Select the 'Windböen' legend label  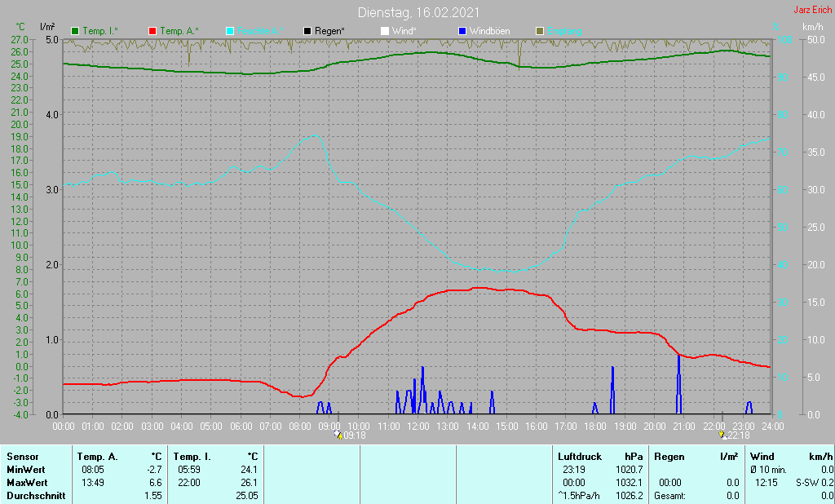coord(489,32)
